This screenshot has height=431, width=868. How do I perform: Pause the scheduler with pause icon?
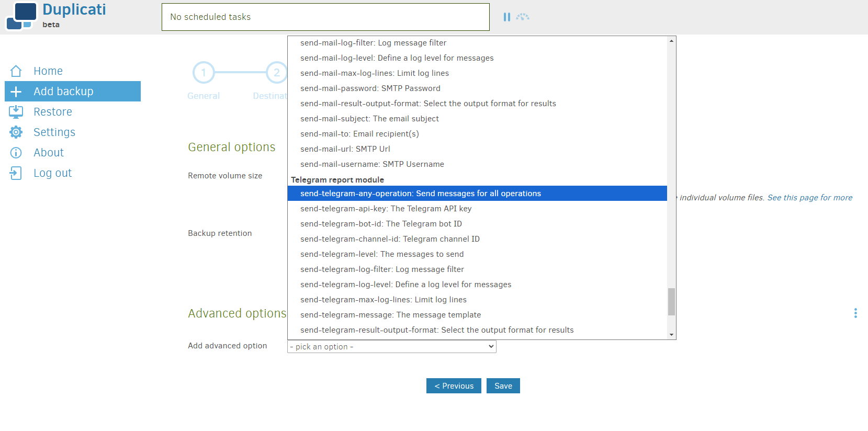506,17
